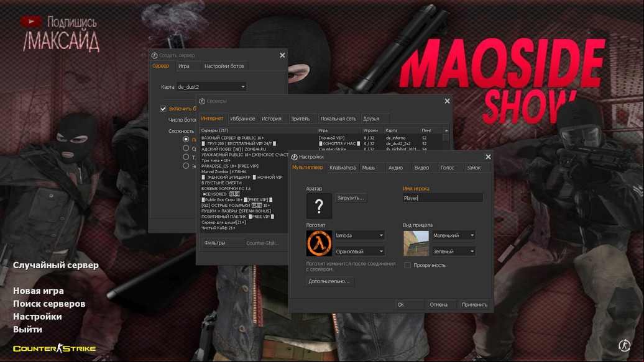Image resolution: width=644 pixels, height=362 pixels.
Task: Open the Избранное tab in Серверы
Action: pyautogui.click(x=242, y=119)
